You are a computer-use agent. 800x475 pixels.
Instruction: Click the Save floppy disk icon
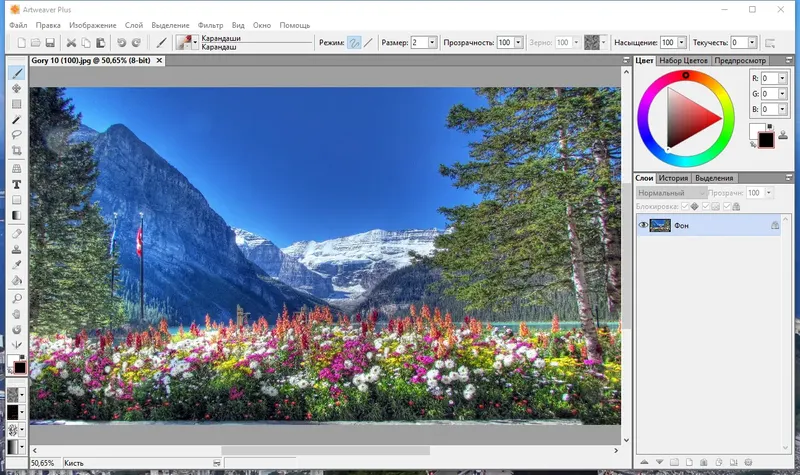click(x=50, y=43)
